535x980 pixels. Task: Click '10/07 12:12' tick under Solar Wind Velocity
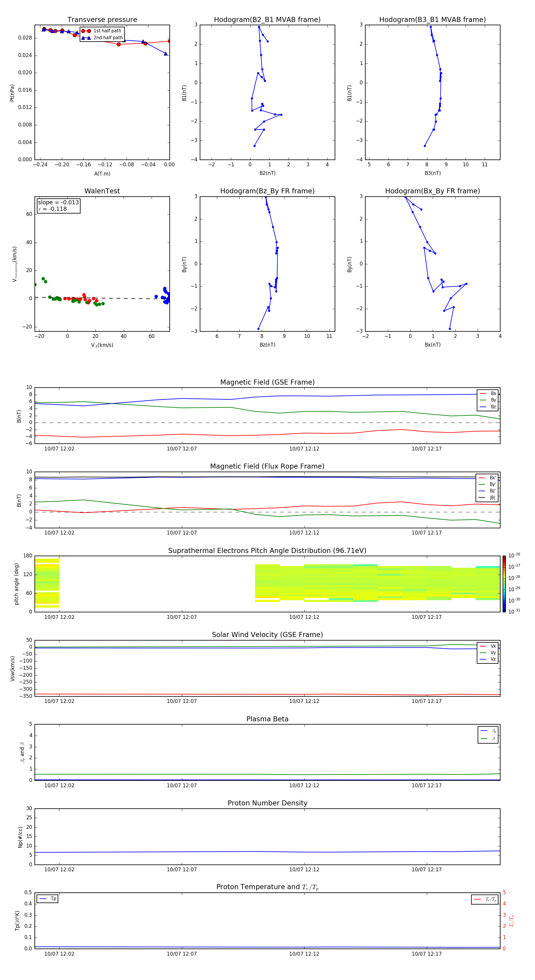[x=304, y=701]
